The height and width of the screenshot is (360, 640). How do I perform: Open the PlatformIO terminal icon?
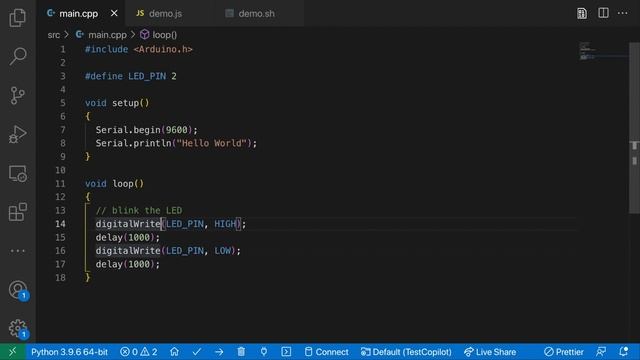(x=286, y=351)
